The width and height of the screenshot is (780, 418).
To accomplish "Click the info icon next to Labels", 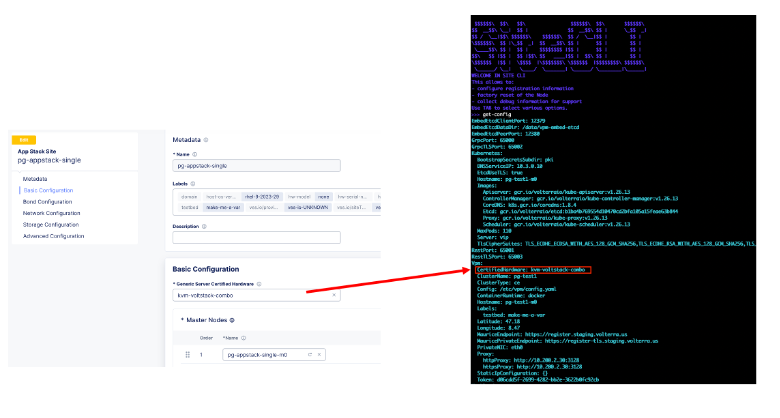I will tap(195, 183).
